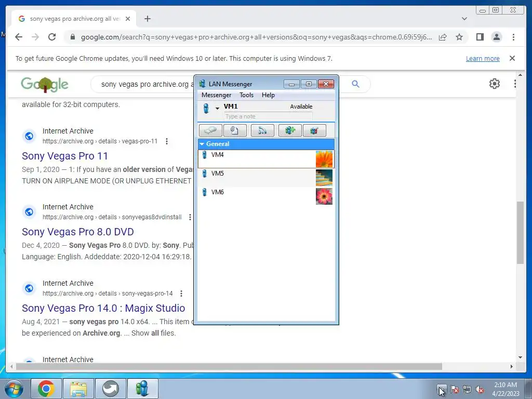The image size is (532, 399).
Task: Collapse the General contact group
Action: (266, 144)
